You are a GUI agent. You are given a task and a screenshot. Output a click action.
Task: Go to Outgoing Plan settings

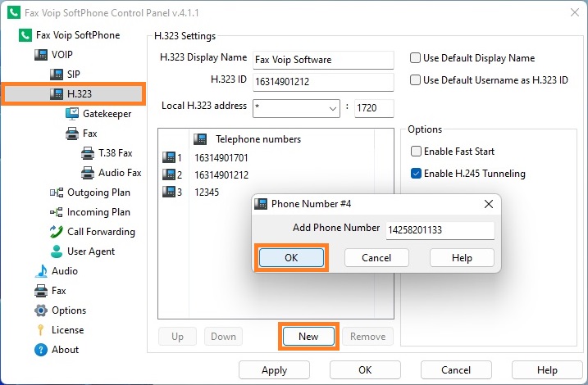98,192
